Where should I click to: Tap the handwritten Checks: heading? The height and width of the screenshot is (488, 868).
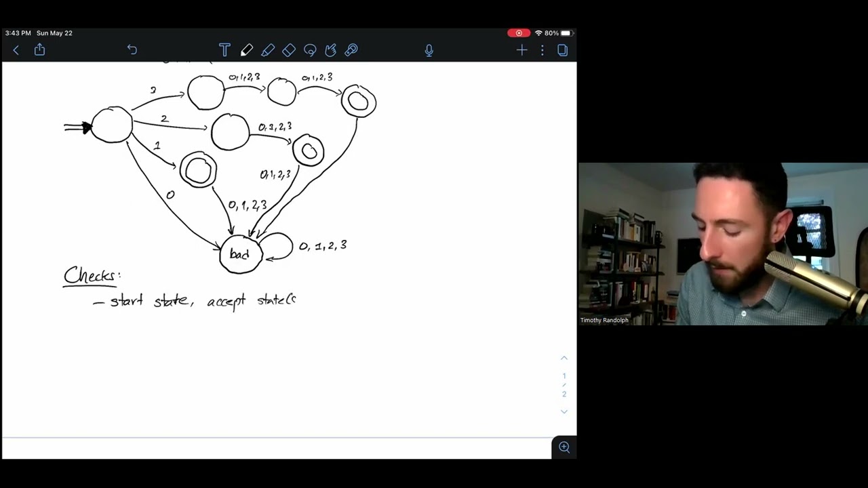(92, 276)
